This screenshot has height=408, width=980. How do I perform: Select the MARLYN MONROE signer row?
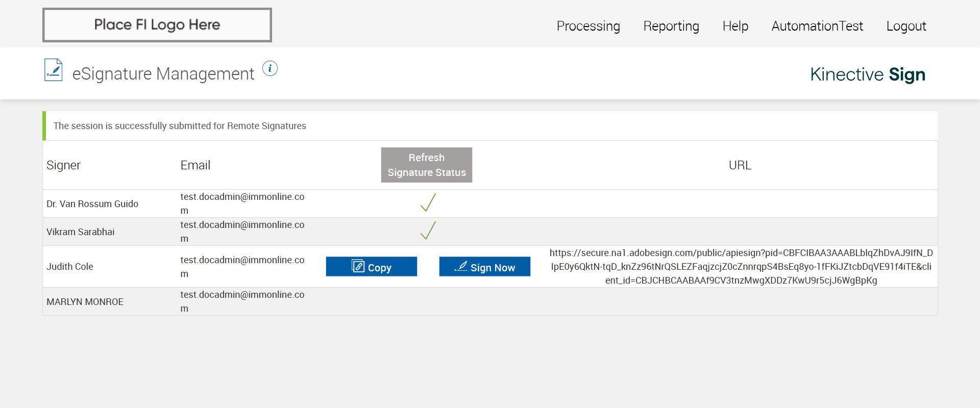coord(85,302)
